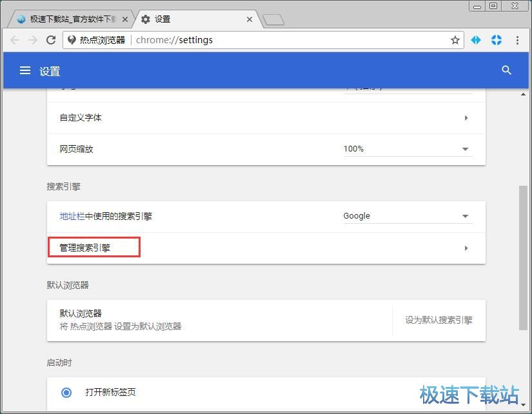Click the scrollbar up arrow

(x=523, y=94)
